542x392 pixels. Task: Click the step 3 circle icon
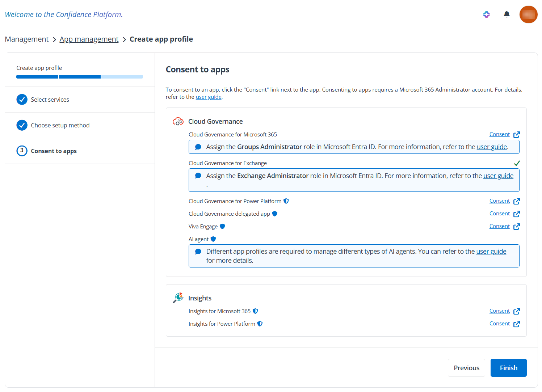tap(22, 151)
